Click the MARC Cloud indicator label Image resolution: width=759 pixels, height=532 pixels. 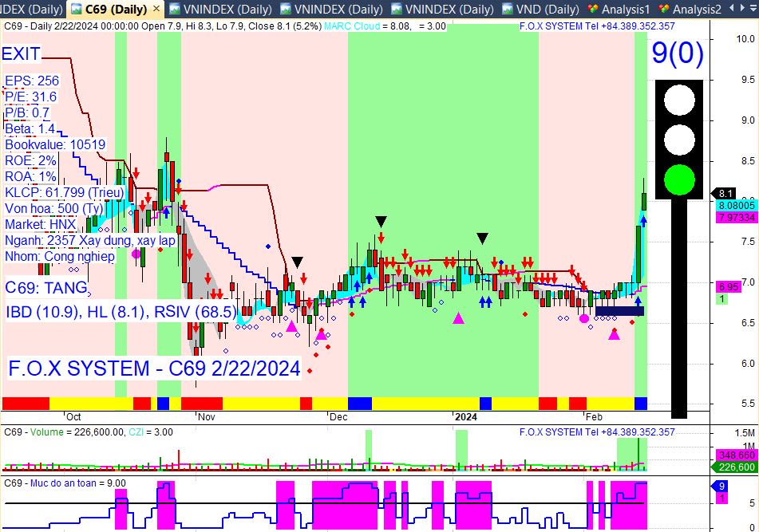click(x=352, y=26)
